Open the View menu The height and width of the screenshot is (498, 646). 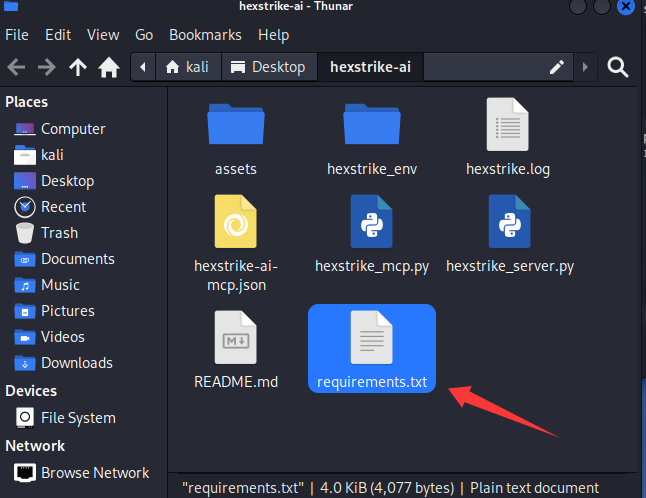coord(103,35)
